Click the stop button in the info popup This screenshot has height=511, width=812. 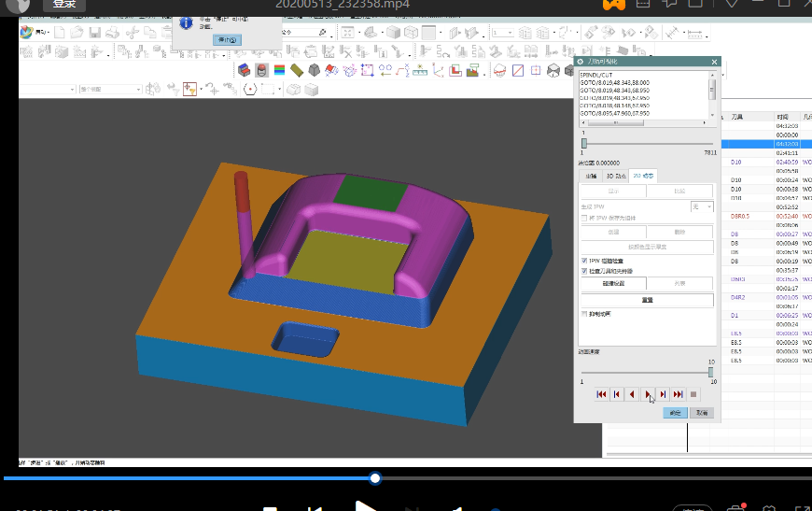coord(227,40)
